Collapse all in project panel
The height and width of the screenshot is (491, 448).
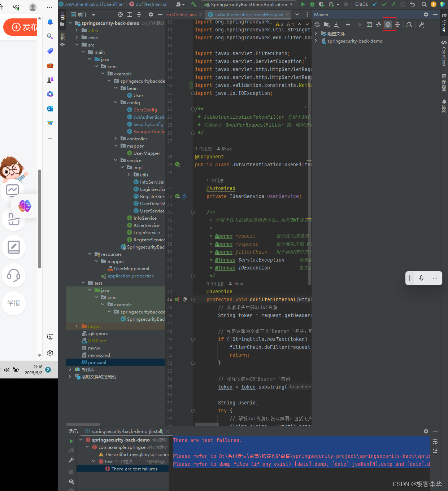tap(139, 14)
